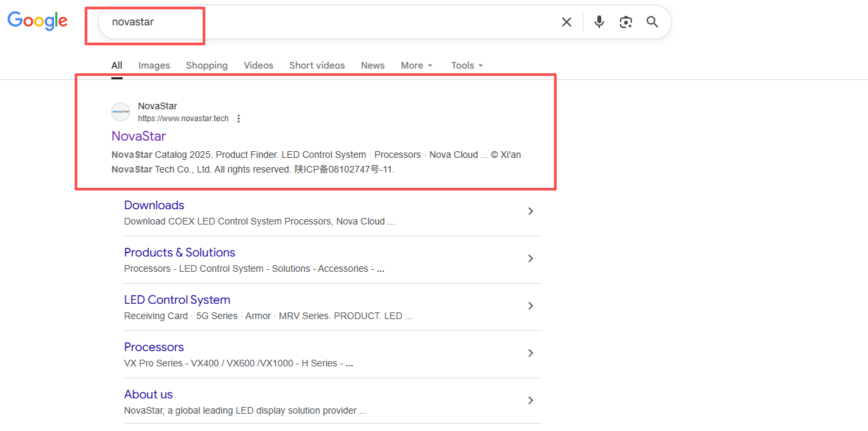Open the Processors sitelink
Viewport: 868px width, 431px height.
[154, 347]
